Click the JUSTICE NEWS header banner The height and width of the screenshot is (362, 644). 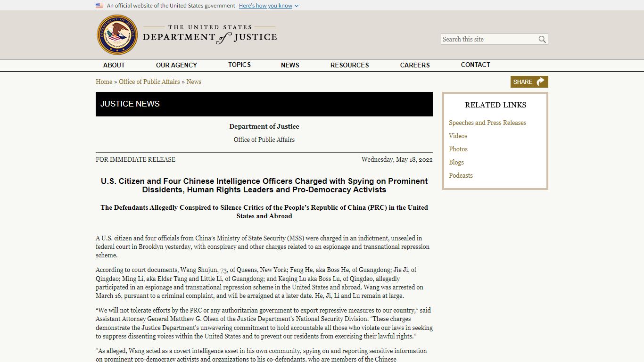[264, 104]
